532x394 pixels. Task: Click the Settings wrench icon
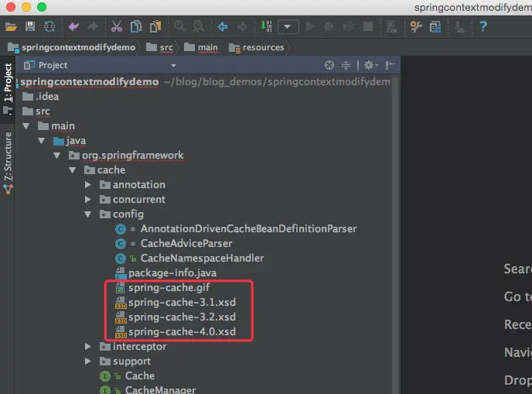pyautogui.click(x=416, y=26)
